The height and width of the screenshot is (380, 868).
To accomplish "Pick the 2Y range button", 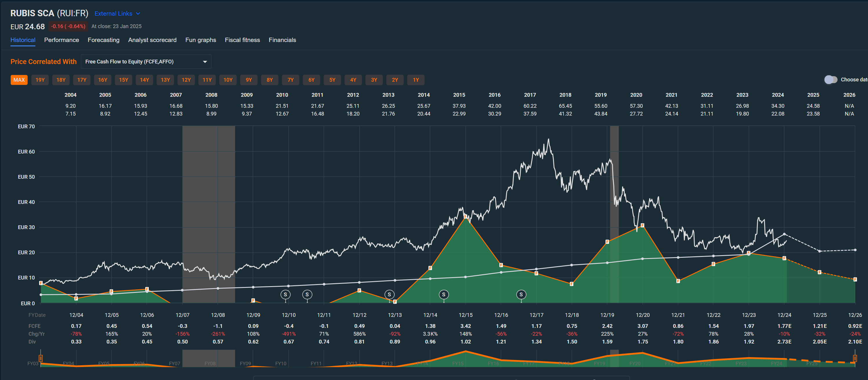I will click(395, 80).
